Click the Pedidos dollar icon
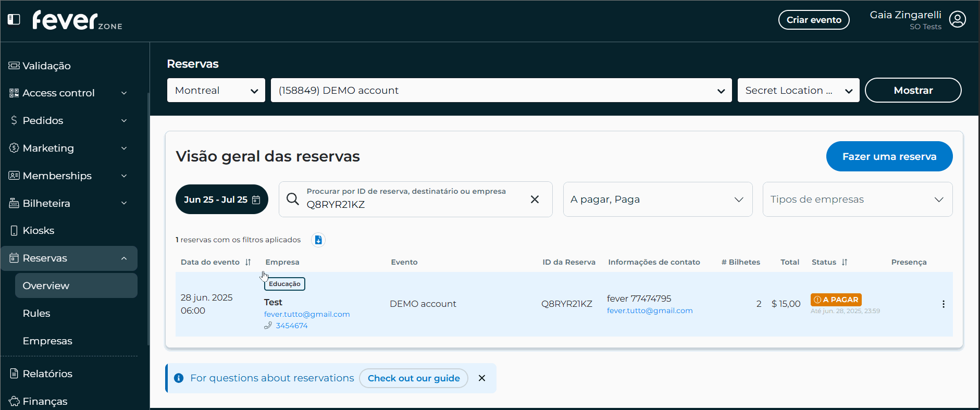Image resolution: width=980 pixels, height=410 pixels. [14, 120]
